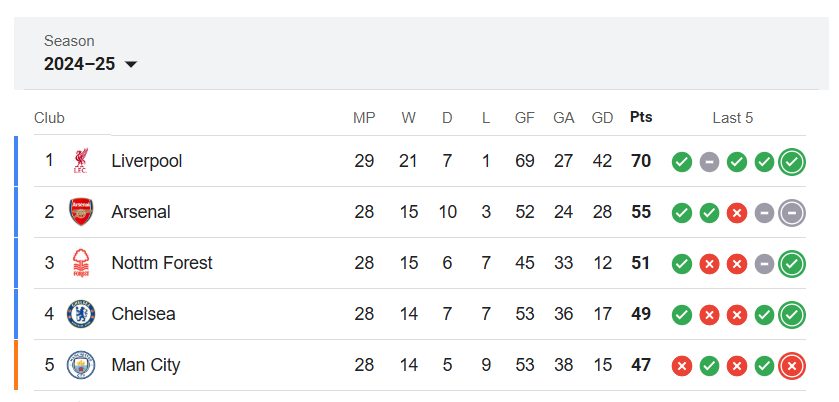The width and height of the screenshot is (839, 402).
Task: Click the GD column header
Action: (602, 118)
